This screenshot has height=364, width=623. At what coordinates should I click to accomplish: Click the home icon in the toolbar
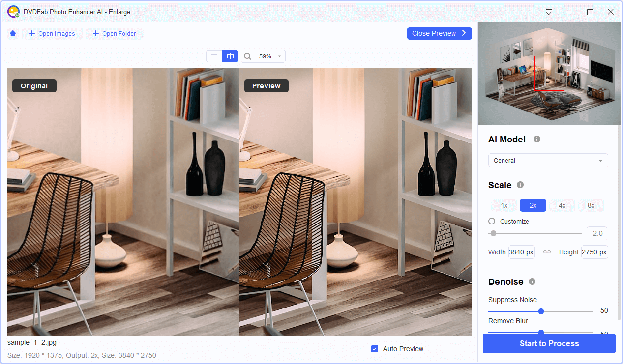tap(12, 33)
